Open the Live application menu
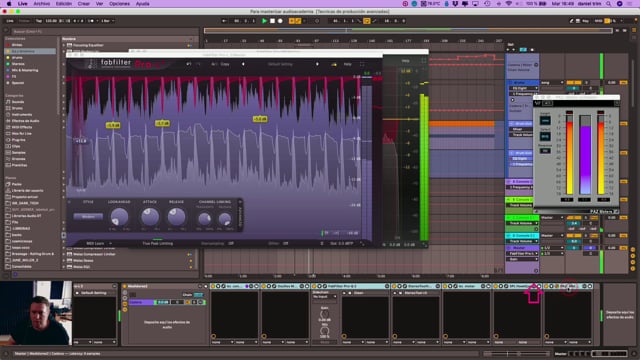 point(22,4)
